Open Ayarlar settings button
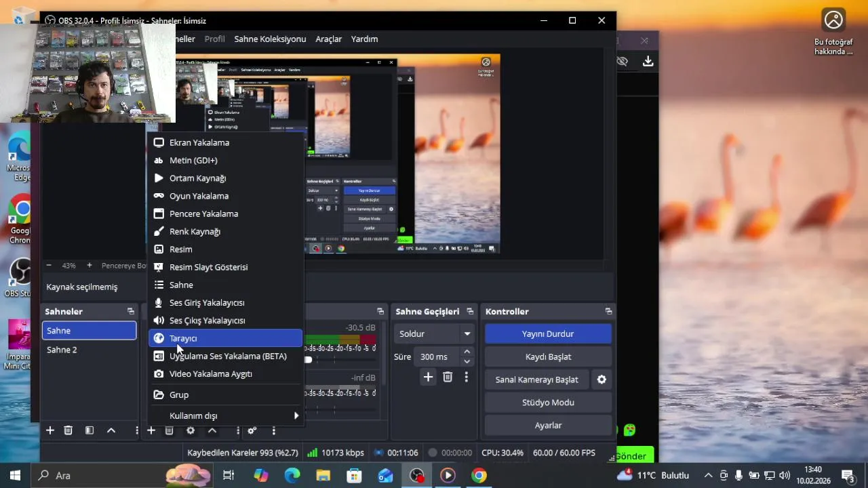Image resolution: width=868 pixels, height=488 pixels. tap(548, 425)
